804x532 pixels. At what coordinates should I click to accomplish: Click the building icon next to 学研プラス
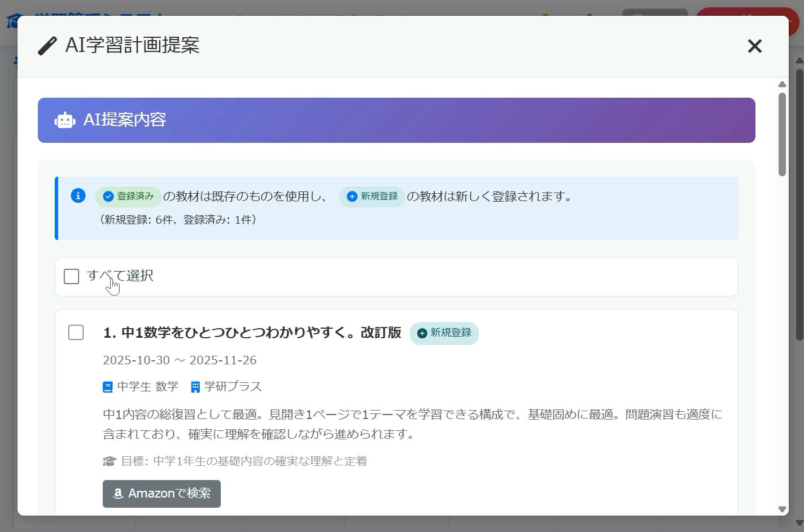tap(195, 387)
